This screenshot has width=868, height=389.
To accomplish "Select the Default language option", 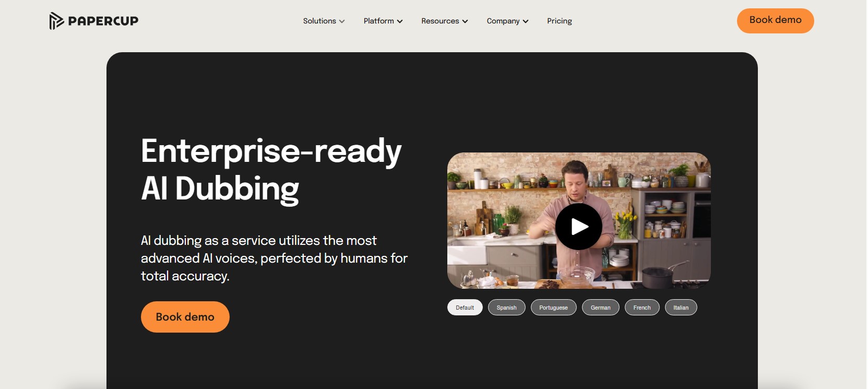I will click(x=465, y=308).
